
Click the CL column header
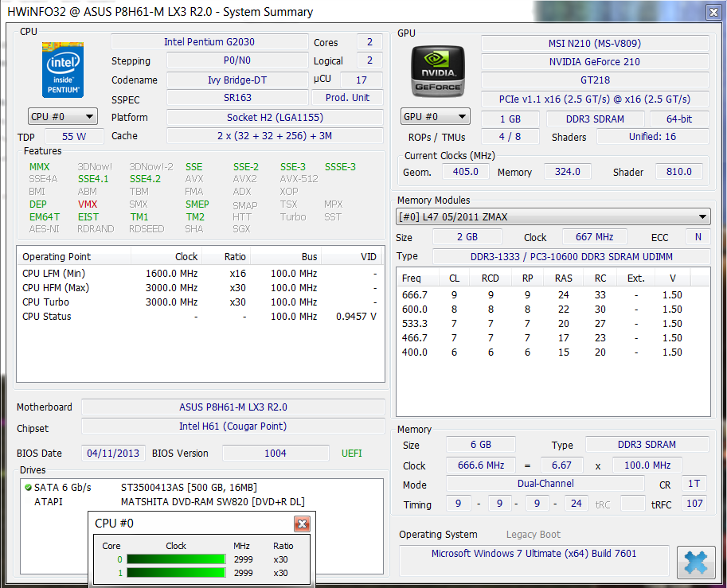(x=454, y=278)
